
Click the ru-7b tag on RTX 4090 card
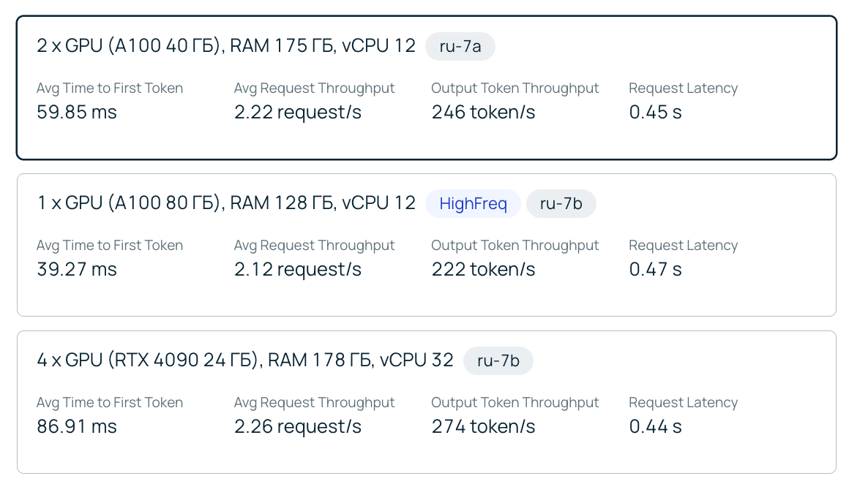(x=498, y=360)
